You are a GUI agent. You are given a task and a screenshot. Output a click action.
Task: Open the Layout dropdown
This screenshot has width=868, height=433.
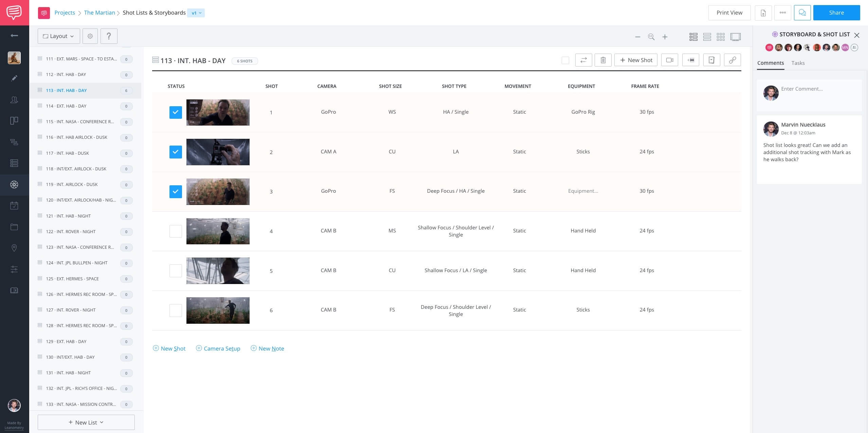click(x=58, y=36)
